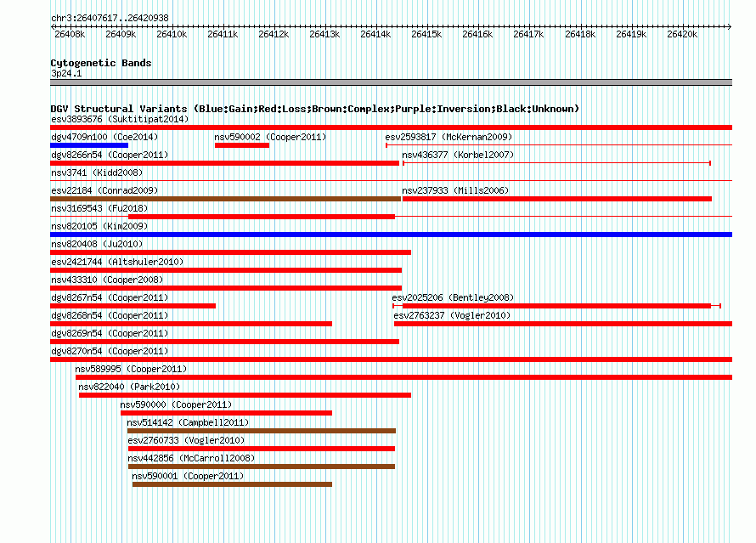Open nsv436377 (Korbel2007) variant label
The width and height of the screenshot is (756, 543).
pos(458,155)
